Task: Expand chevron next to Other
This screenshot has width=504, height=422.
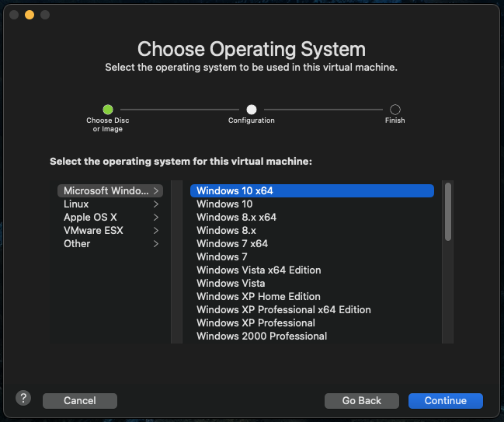Action: [x=156, y=243]
